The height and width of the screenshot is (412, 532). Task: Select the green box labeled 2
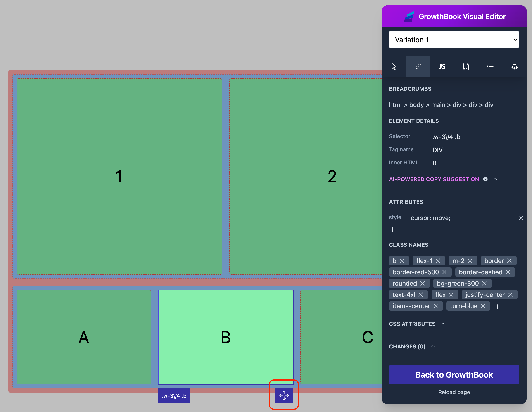pyautogui.click(x=305, y=176)
